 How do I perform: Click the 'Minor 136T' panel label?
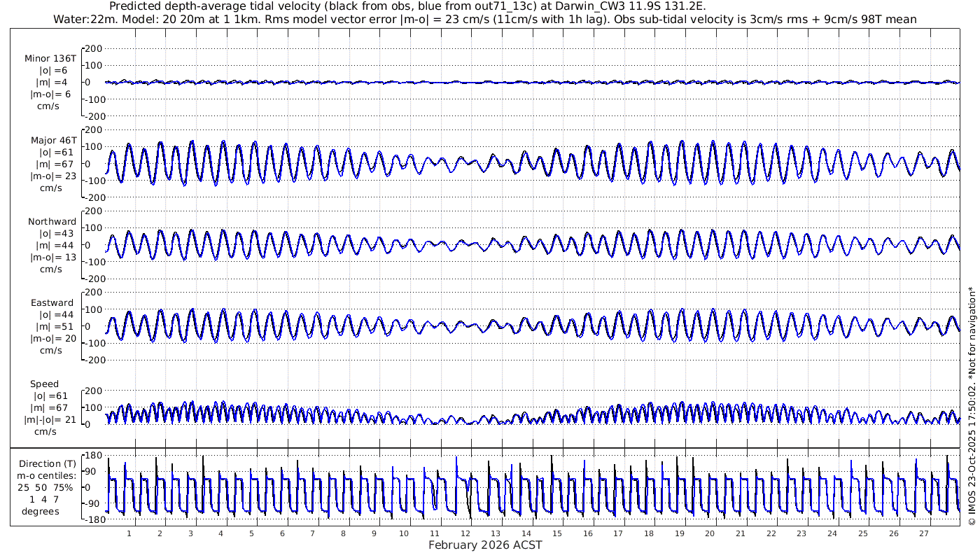tap(50, 59)
